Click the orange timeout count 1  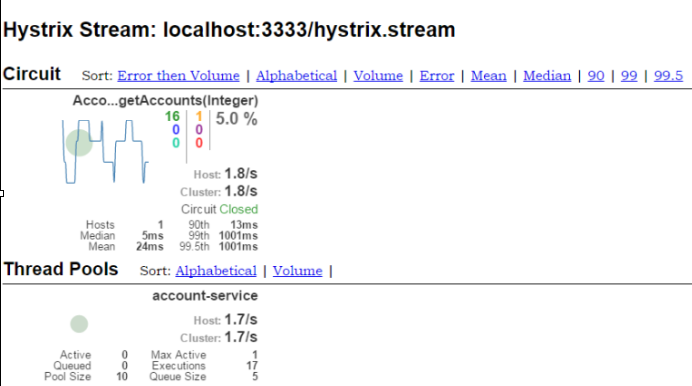pyautogui.click(x=199, y=116)
